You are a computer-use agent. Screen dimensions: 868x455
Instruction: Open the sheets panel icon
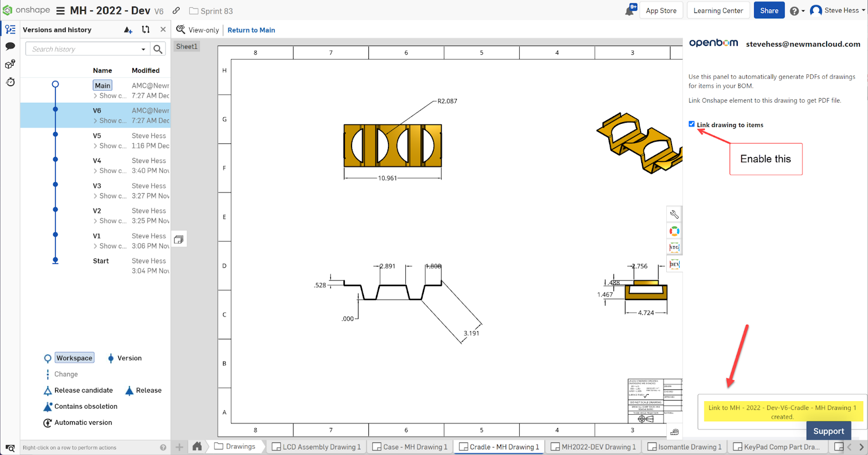(x=179, y=239)
